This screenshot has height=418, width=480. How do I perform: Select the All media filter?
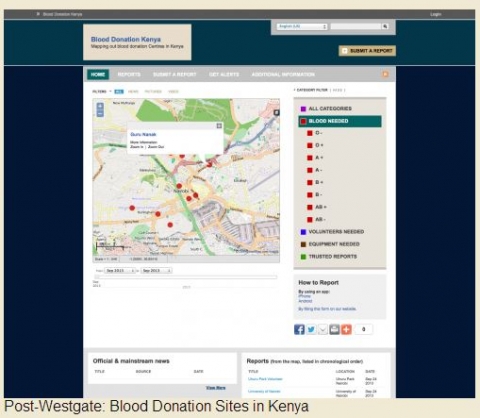(x=119, y=91)
